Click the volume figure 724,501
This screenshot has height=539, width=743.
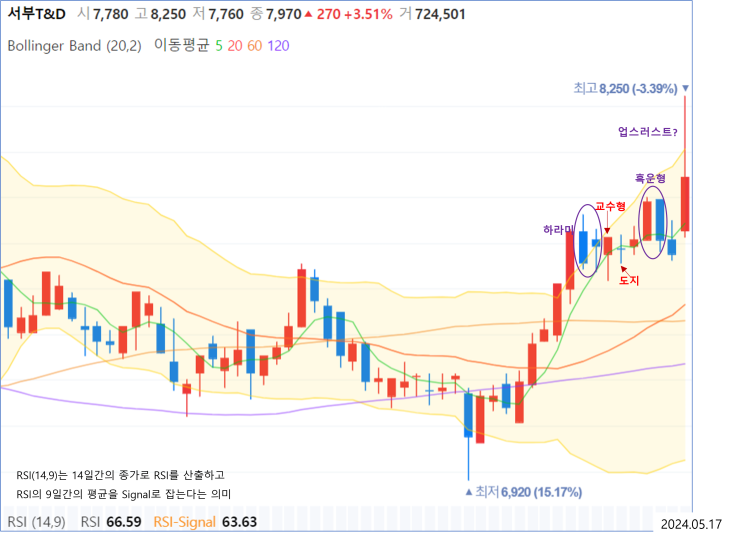pyautogui.click(x=440, y=14)
